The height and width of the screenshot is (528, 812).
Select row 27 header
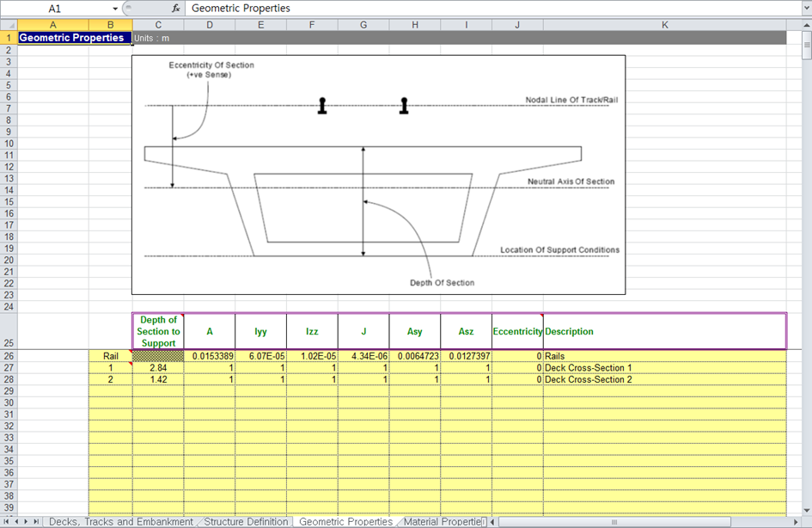click(x=9, y=368)
